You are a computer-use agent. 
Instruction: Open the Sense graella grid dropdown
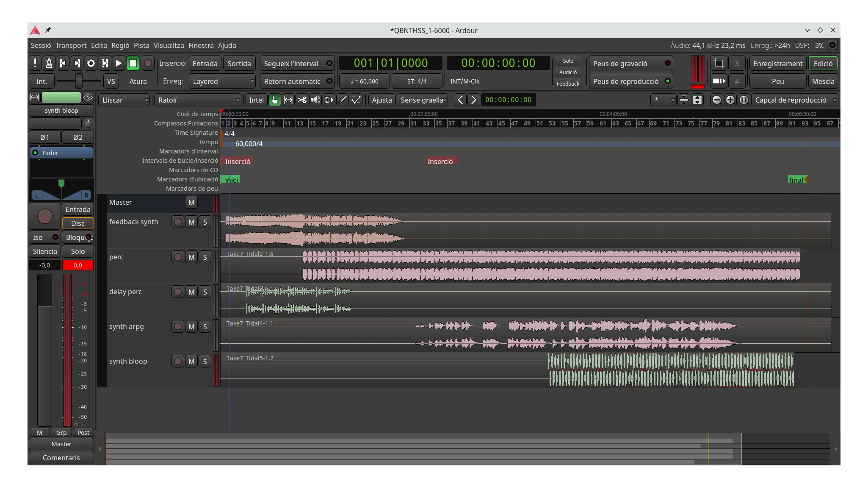pyautogui.click(x=422, y=100)
